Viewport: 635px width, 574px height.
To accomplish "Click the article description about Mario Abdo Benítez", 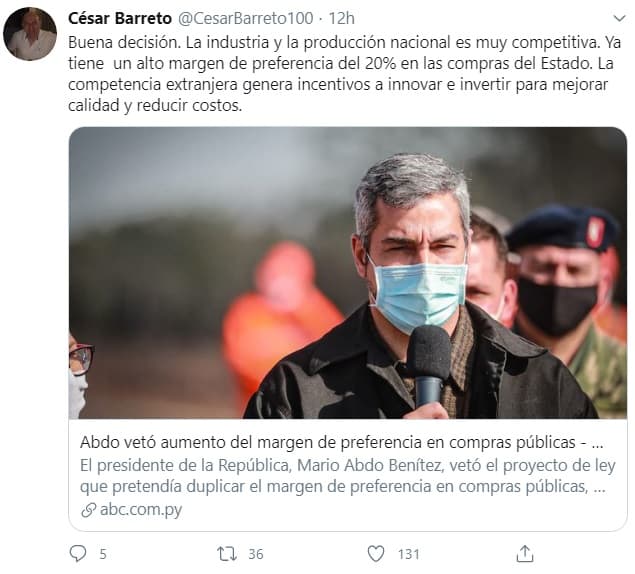I will tap(347, 476).
